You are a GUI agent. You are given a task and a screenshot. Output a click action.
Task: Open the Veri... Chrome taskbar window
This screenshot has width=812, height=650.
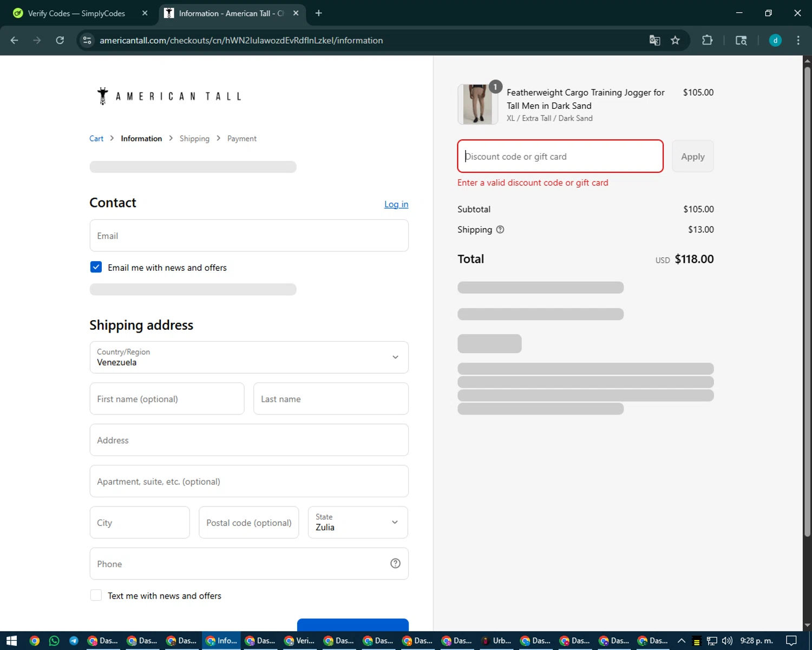[x=300, y=641]
